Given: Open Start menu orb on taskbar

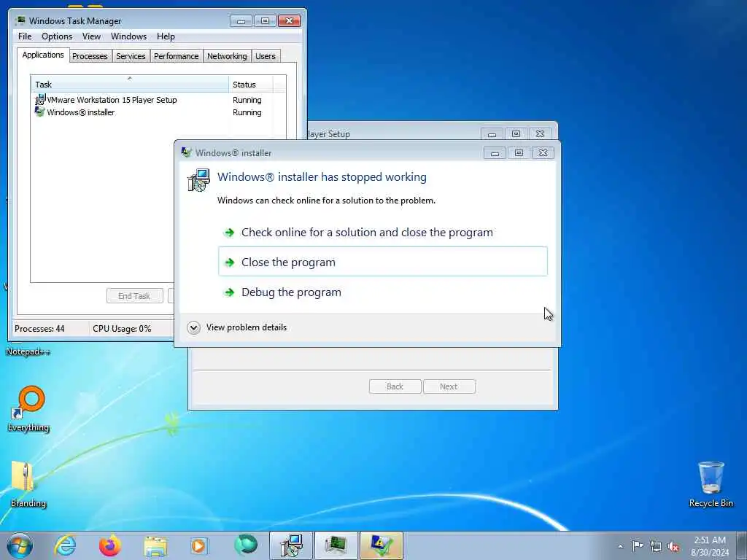Looking at the screenshot, I should [20, 545].
